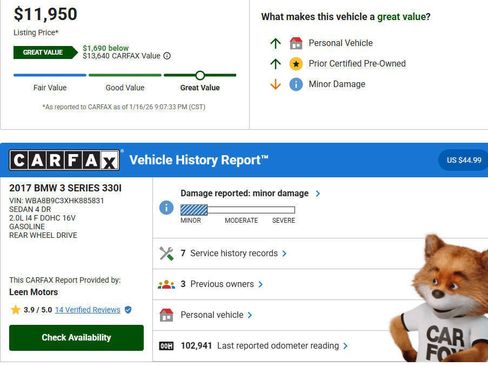The width and height of the screenshot is (488, 366).
Task: Click the US $44.99 price button
Action: [464, 160]
